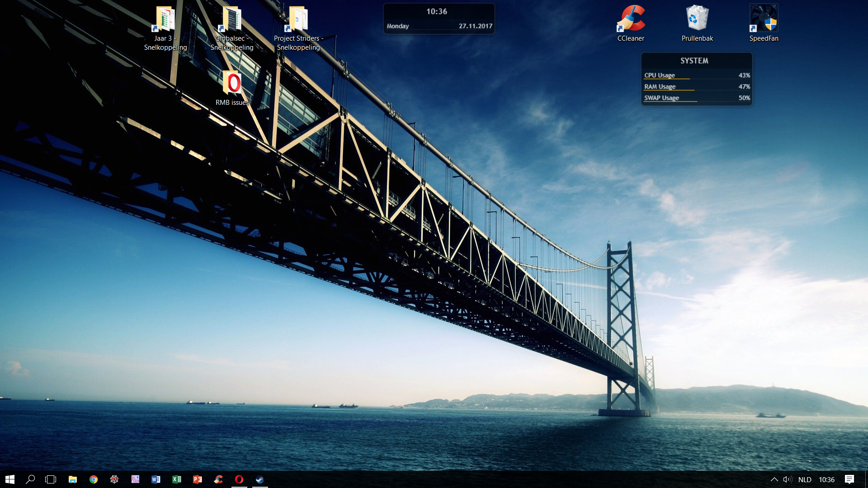Image resolution: width=868 pixels, height=488 pixels.
Task: Select the Project Striders folder shortcut
Action: coord(298,27)
